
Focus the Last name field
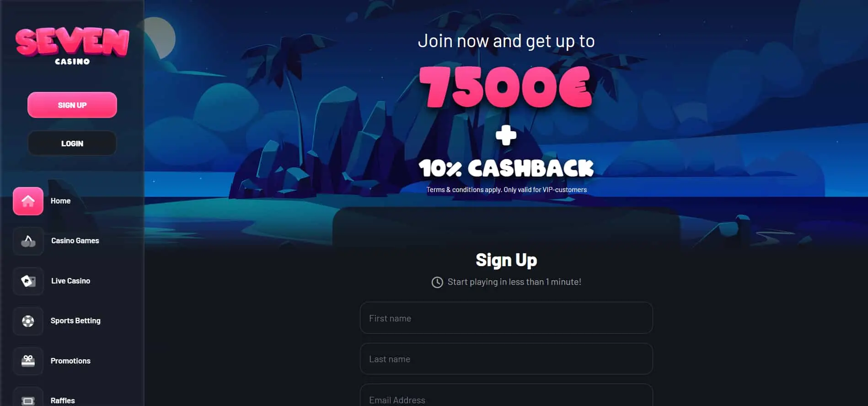(506, 358)
